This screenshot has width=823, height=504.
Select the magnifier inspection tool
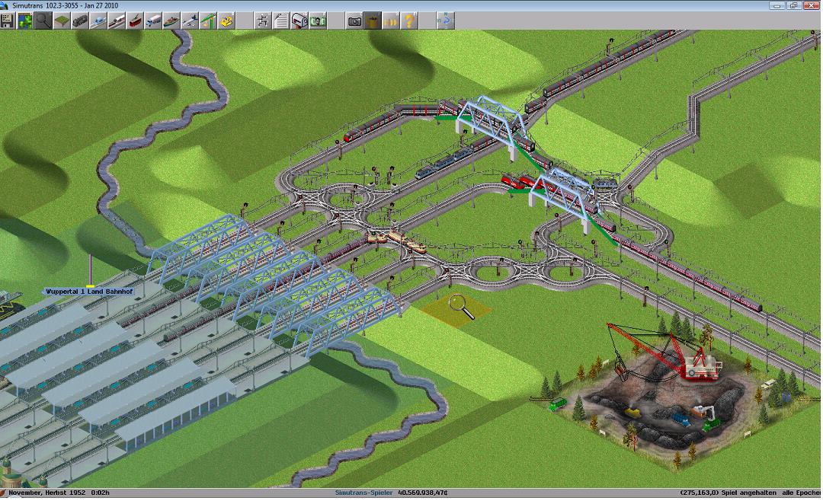pyautogui.click(x=44, y=21)
